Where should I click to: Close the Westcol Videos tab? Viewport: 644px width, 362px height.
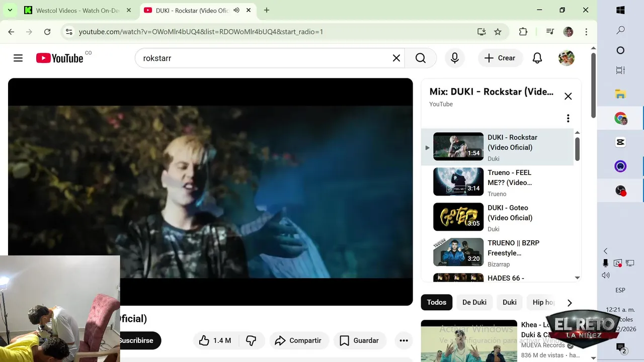(129, 10)
